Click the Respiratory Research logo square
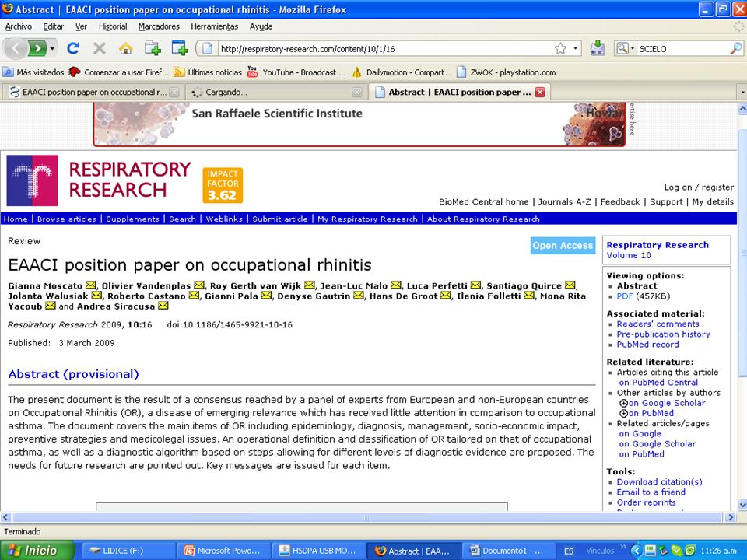747x560 pixels. click(32, 180)
